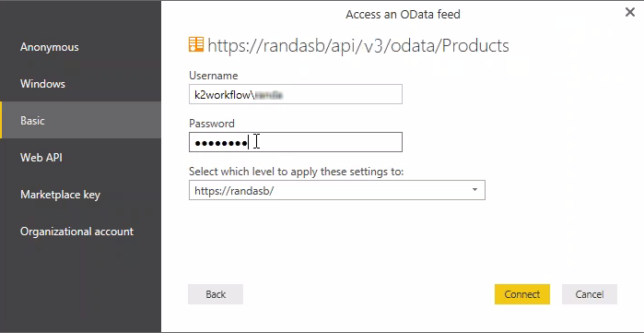Click the yellow Connect button
This screenshot has height=333, width=644.
tap(522, 294)
